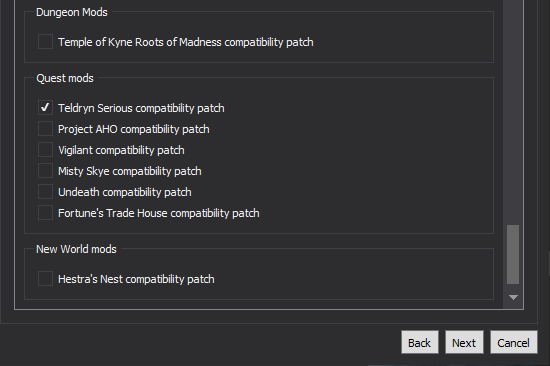Cancel the mod installer
This screenshot has width=550, height=366.
coord(514,342)
